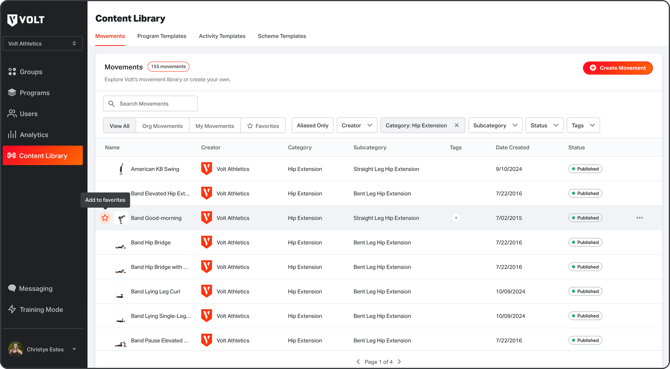Sort by Date Created column header
The width and height of the screenshot is (670, 369).
pos(512,147)
